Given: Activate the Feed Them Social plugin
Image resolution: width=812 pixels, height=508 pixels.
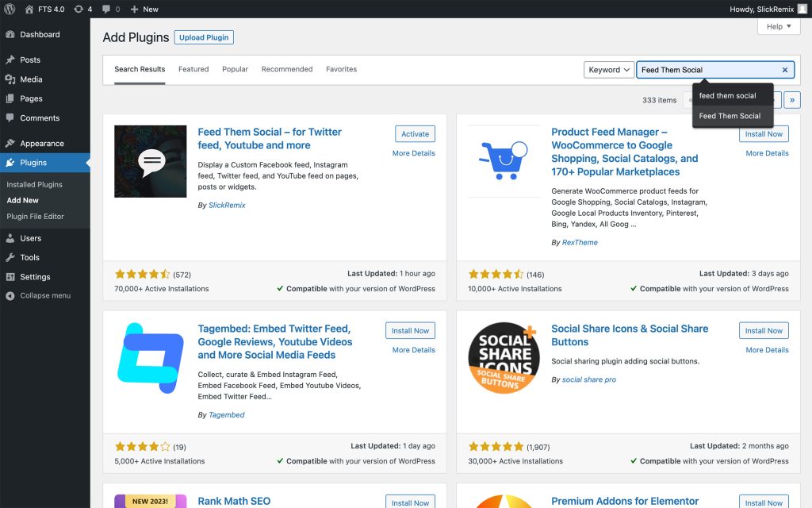Looking at the screenshot, I should pos(416,133).
